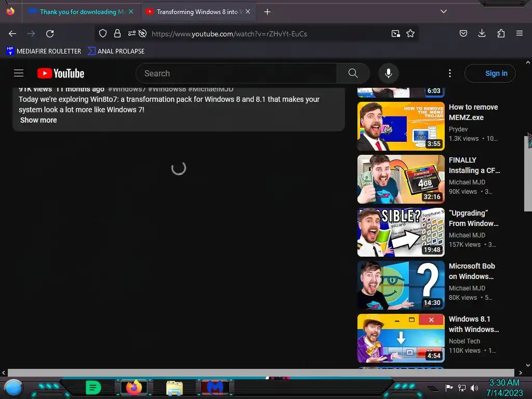
Task: Click the address bar URL
Action: [229, 34]
